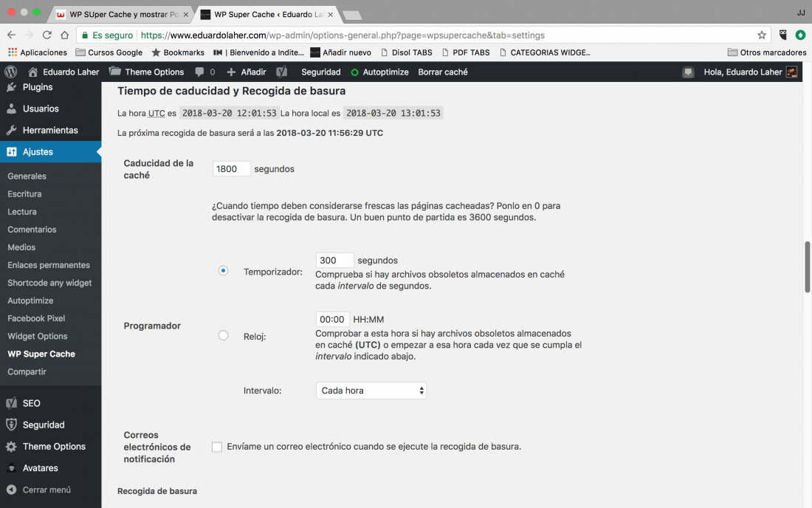Open new browser tab
Viewport: 812px width, 508px height.
click(352, 16)
